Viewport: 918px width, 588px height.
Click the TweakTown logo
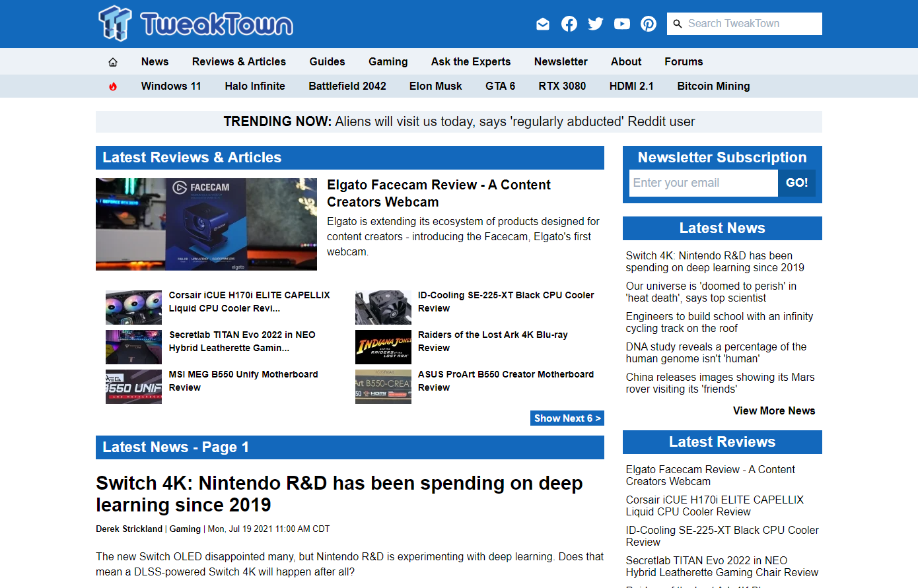[195, 24]
